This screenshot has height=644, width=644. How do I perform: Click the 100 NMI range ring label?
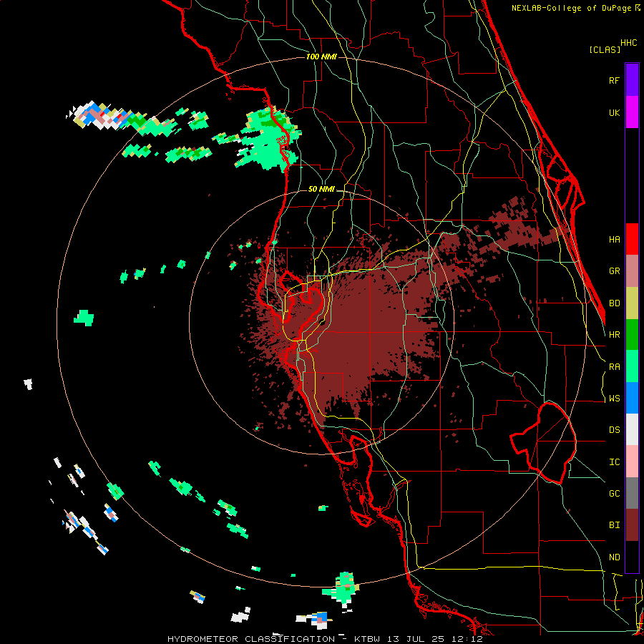click(x=321, y=57)
